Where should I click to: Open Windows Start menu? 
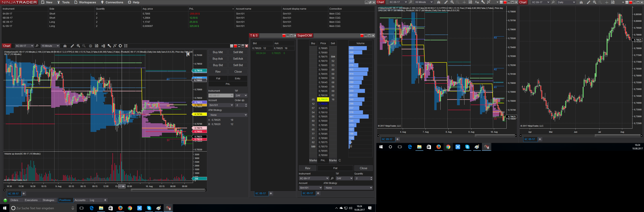pyautogui.click(x=5, y=208)
